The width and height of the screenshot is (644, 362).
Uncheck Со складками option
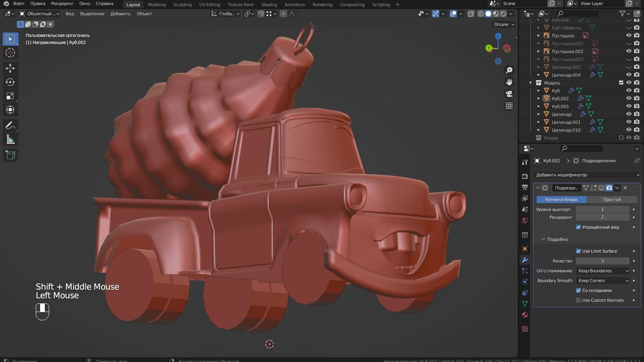tap(578, 290)
